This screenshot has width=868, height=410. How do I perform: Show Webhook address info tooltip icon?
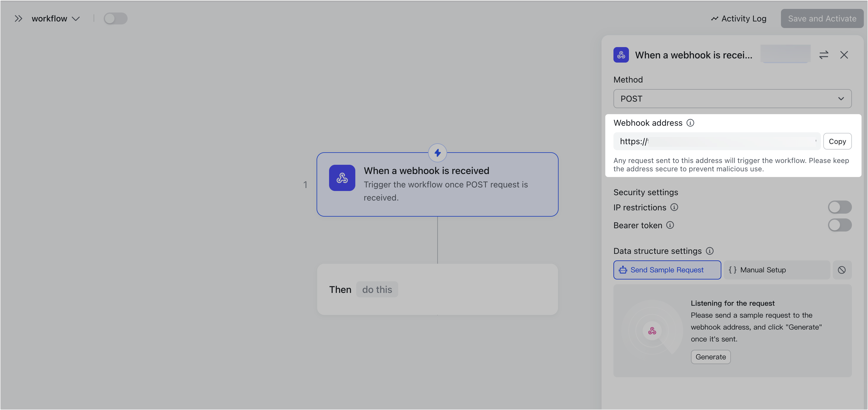click(x=690, y=123)
